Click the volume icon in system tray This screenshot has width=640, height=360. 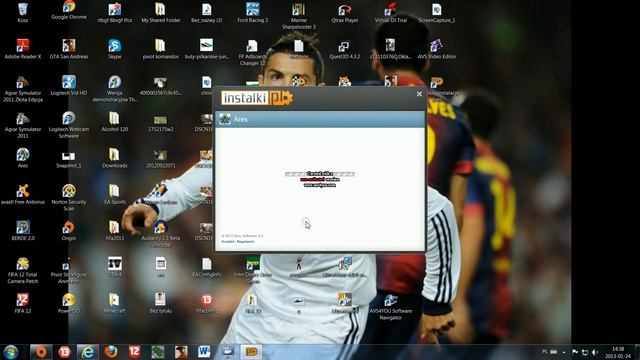(x=595, y=352)
